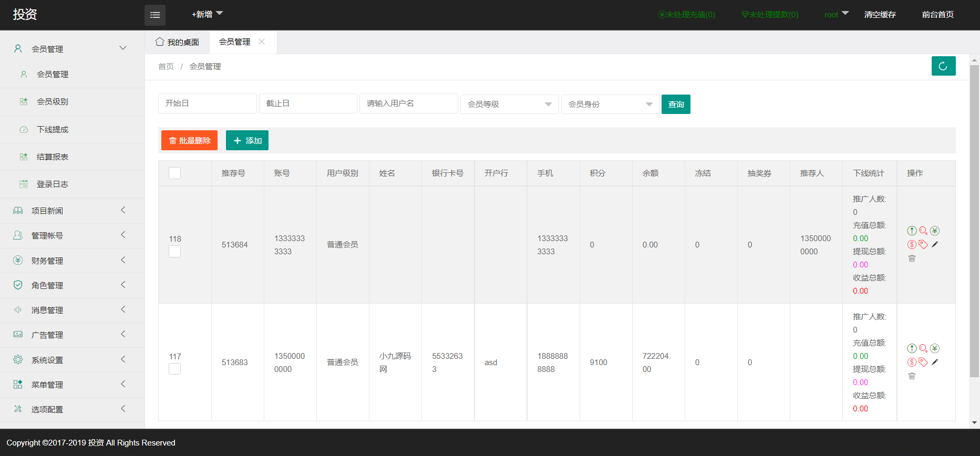The height and width of the screenshot is (456, 980).
Task: Click the 首页 breadcrumb link
Action: tap(166, 66)
